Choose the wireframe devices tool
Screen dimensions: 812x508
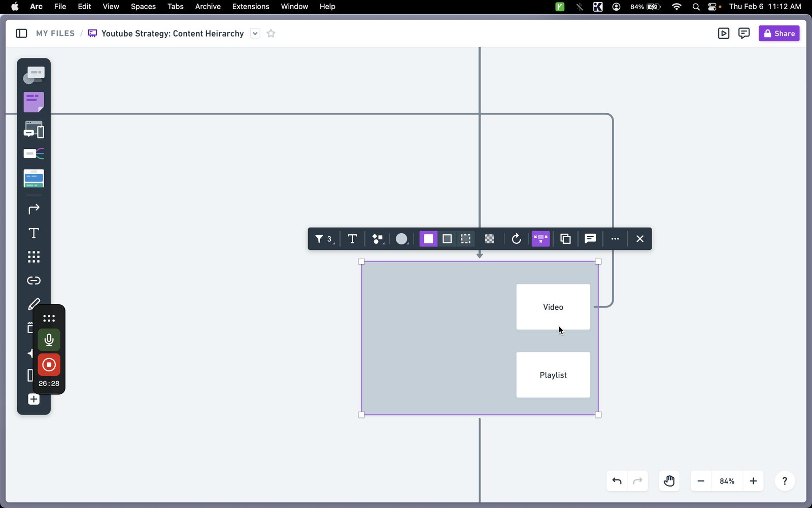(x=33, y=130)
